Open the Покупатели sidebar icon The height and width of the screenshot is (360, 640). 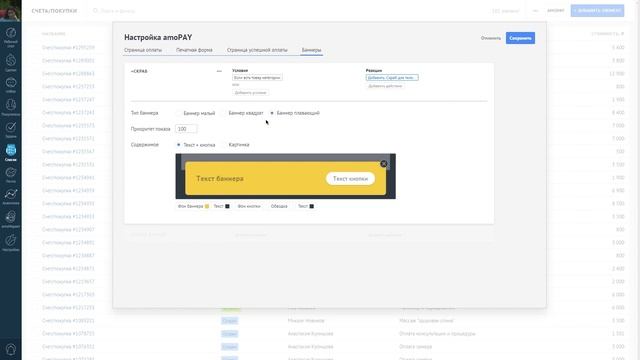(x=11, y=107)
